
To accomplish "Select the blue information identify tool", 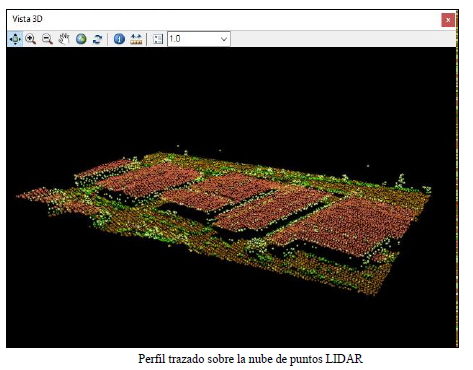I will pyautogui.click(x=119, y=39).
